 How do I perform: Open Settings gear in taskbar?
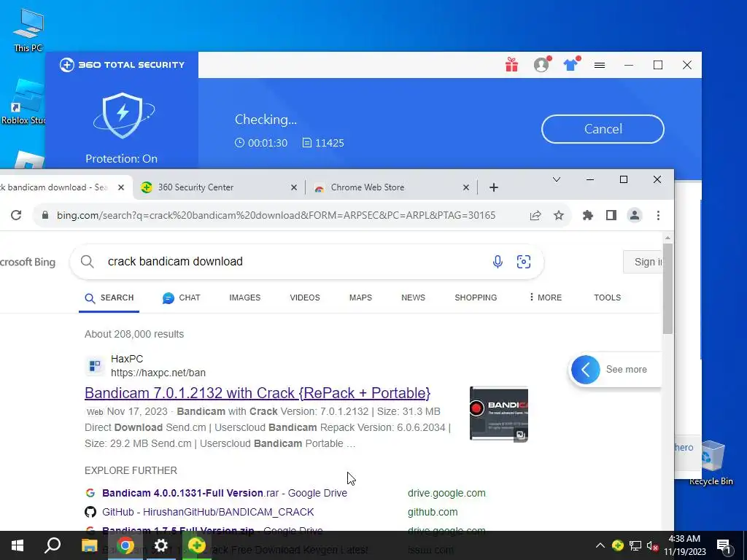click(161, 545)
